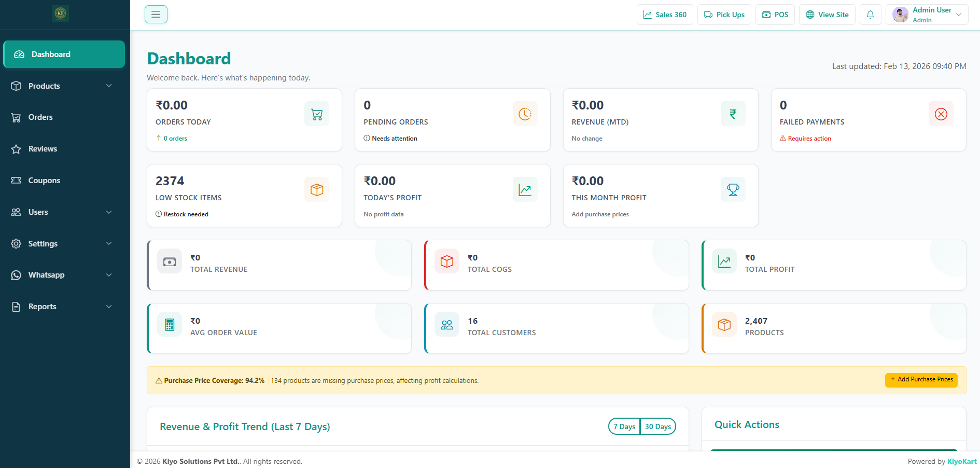980x468 pixels.
Task: Click the clock icon on Pending Orders card
Action: (525, 114)
